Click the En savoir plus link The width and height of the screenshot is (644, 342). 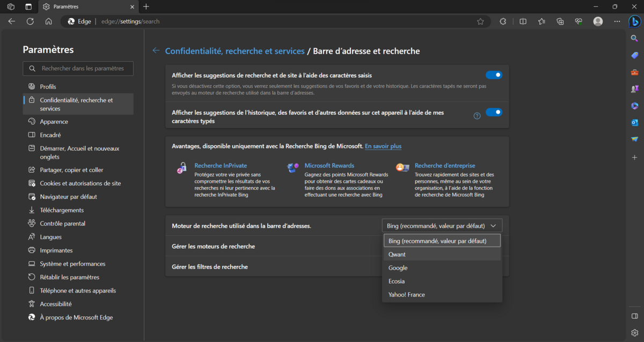tap(383, 146)
